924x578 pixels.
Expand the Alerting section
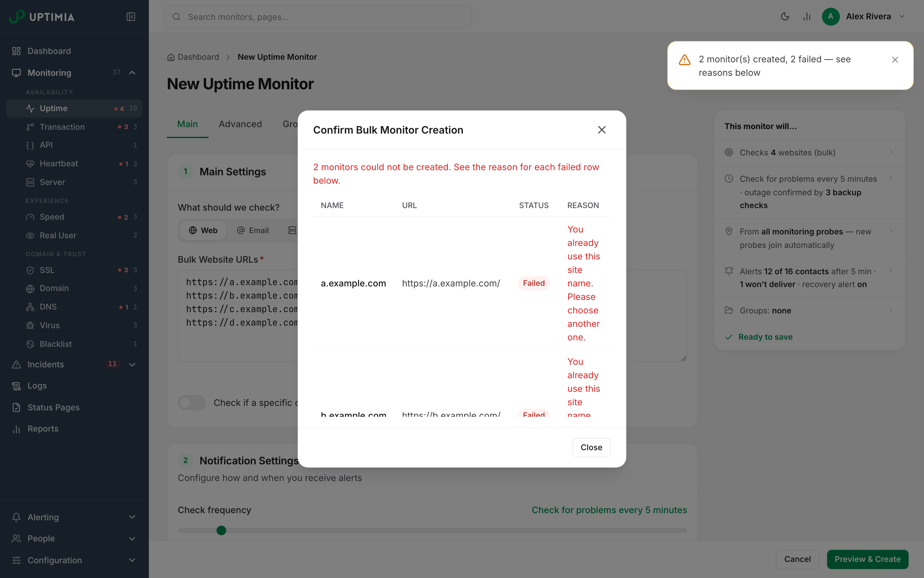132,517
